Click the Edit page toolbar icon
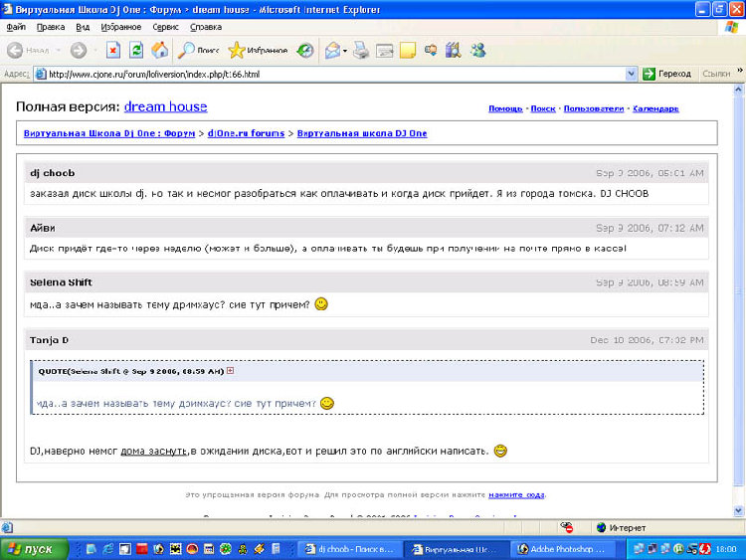Image resolution: width=746 pixels, height=560 pixels. [384, 50]
